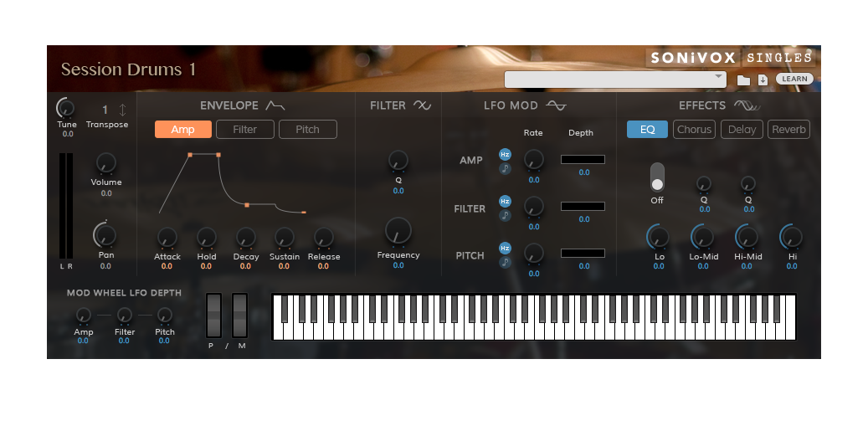Click the FILTER LFO Rate knob
The image size is (868, 426).
click(534, 207)
